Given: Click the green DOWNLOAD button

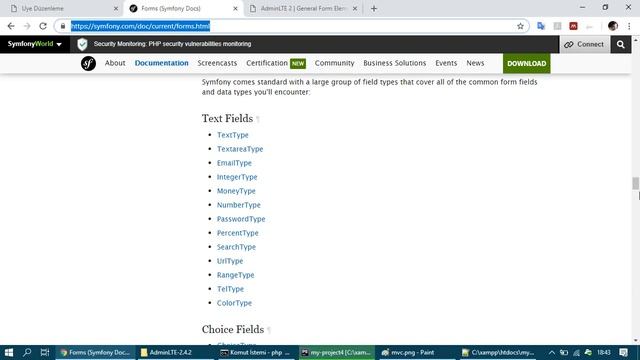Looking at the screenshot, I should pyautogui.click(x=527, y=63).
